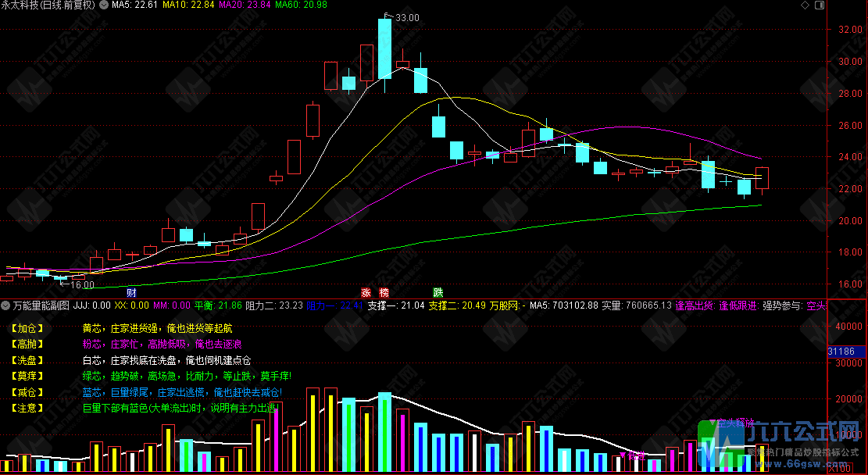The height and width of the screenshot is (475, 868).
Task: Click the MM: 0.00 value
Action: (172, 305)
